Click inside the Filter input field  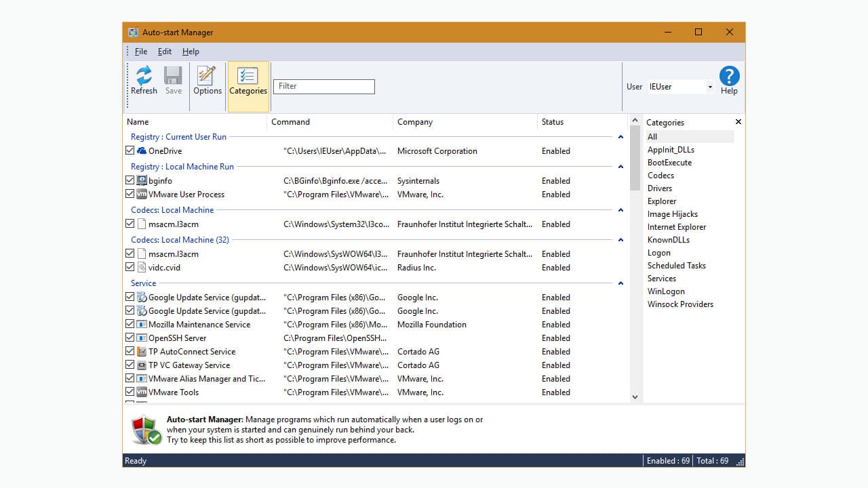coord(323,86)
